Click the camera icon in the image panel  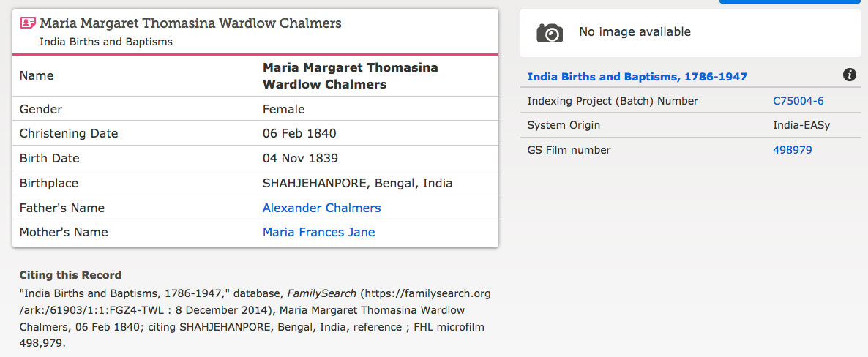550,32
